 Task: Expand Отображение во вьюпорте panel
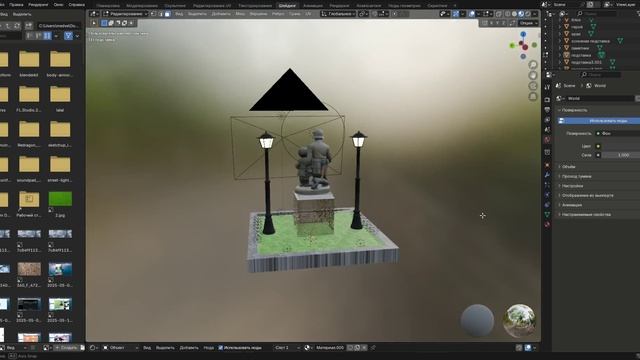[587, 196]
